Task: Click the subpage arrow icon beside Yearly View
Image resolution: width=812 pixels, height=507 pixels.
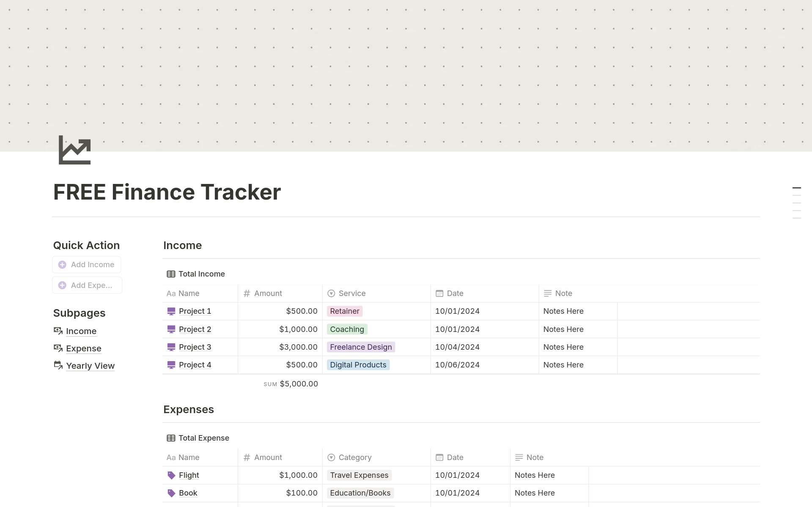Action: pyautogui.click(x=58, y=365)
